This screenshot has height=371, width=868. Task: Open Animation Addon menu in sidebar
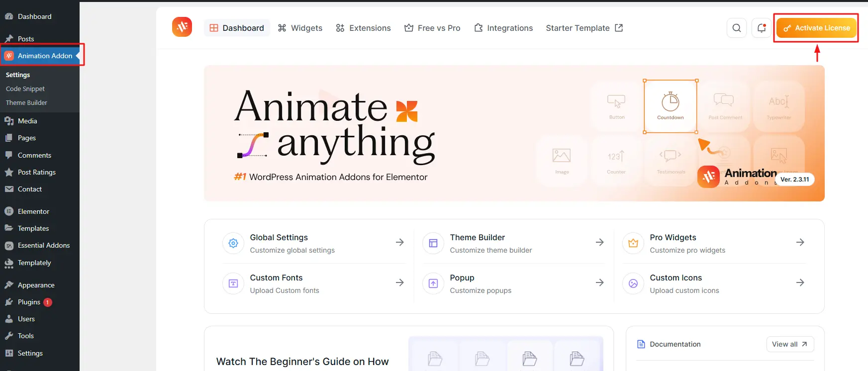point(40,56)
